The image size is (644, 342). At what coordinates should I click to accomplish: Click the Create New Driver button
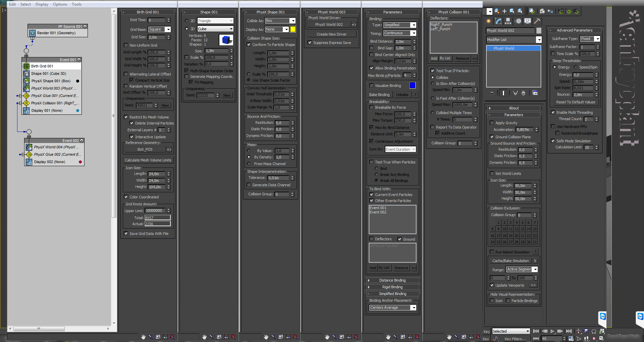331,34
